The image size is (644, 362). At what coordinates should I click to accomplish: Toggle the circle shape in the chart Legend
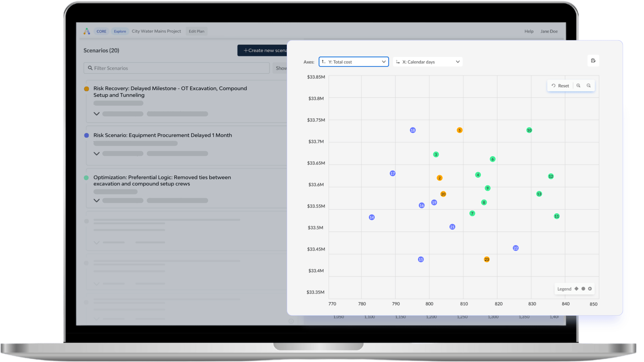click(583, 289)
